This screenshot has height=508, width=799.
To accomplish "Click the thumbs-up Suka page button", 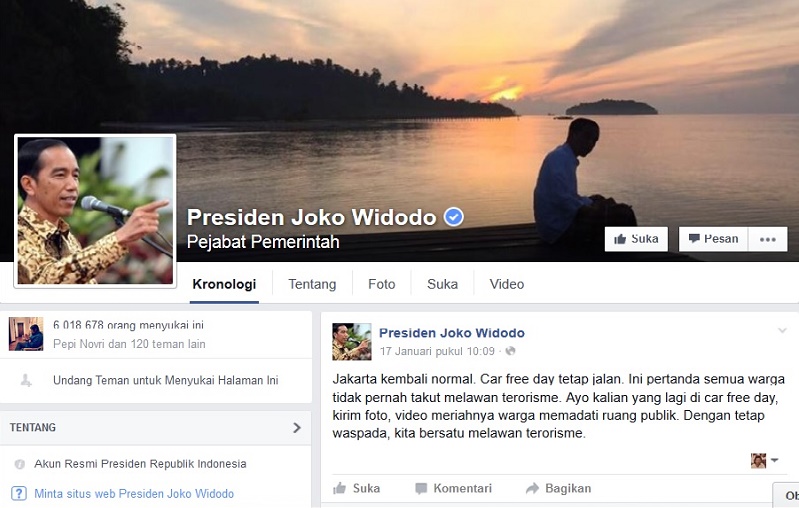I will tap(636, 239).
